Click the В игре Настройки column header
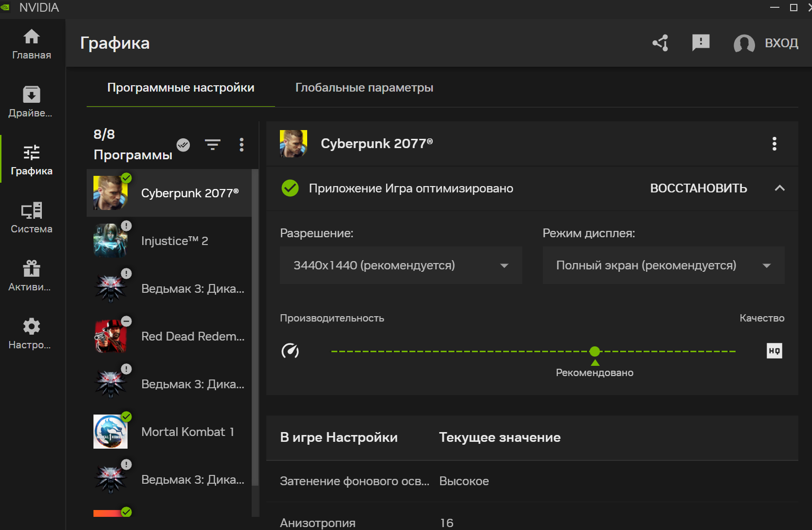 click(339, 437)
